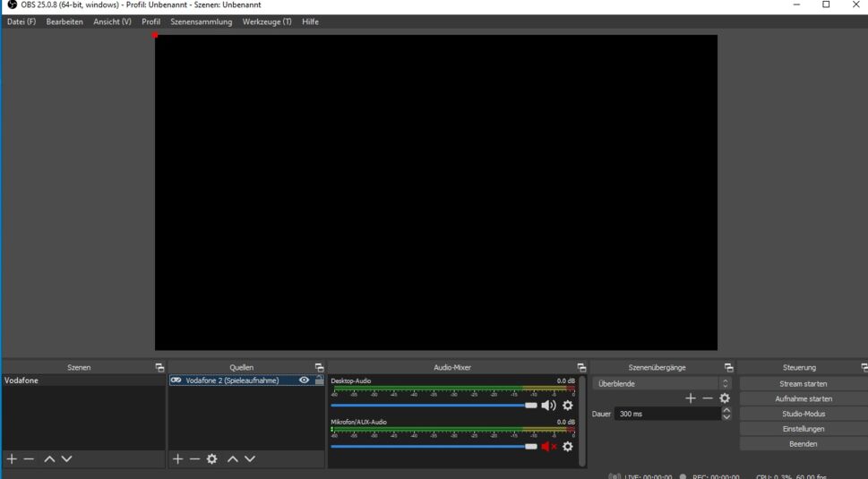Mute the Desktop-Audio speaker icon
Viewport: 868px width, 479px height.
pos(548,406)
